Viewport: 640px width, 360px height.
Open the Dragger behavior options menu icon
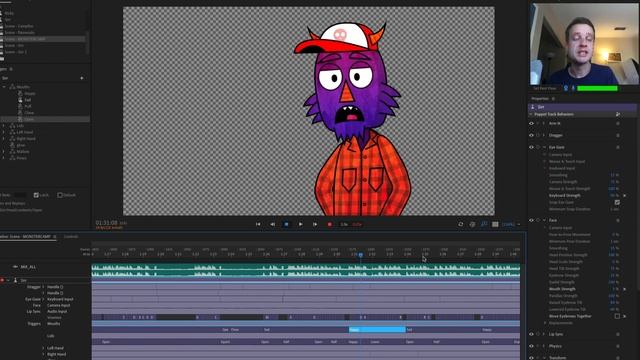click(618, 135)
